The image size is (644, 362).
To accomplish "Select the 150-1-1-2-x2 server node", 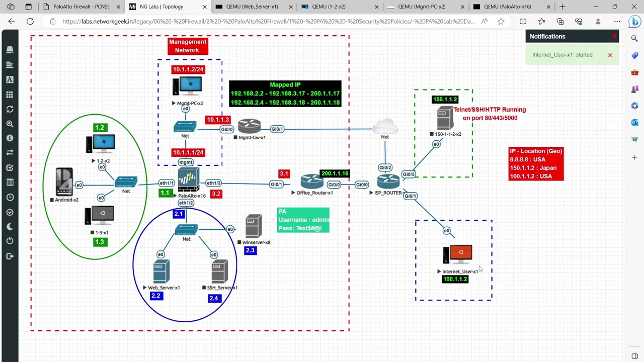I will point(445,118).
